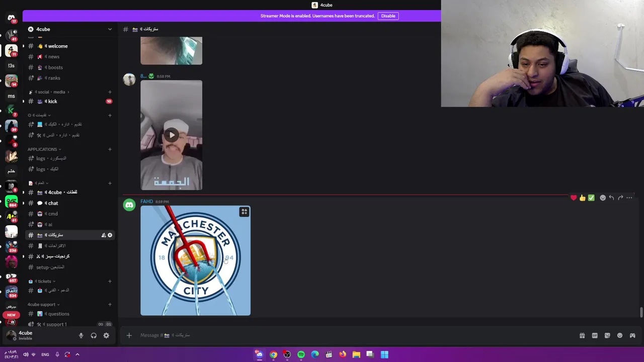Open add reaction picker on FAHD message
Screen dimensions: 644x362
(x=603, y=198)
